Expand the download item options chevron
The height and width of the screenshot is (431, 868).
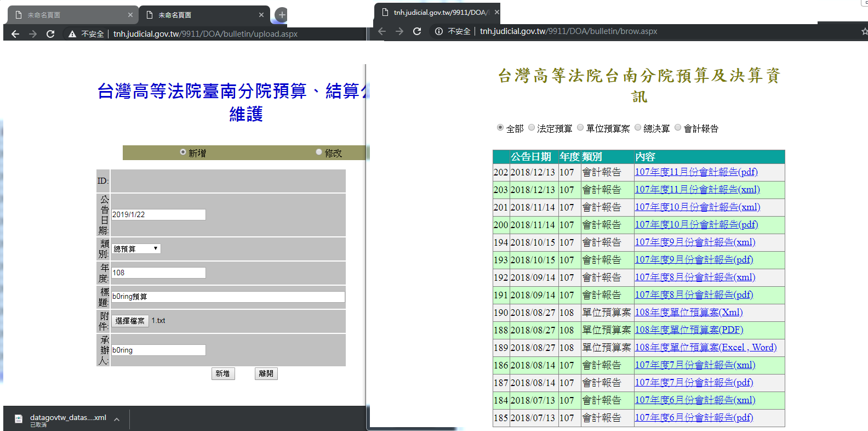pyautogui.click(x=117, y=419)
